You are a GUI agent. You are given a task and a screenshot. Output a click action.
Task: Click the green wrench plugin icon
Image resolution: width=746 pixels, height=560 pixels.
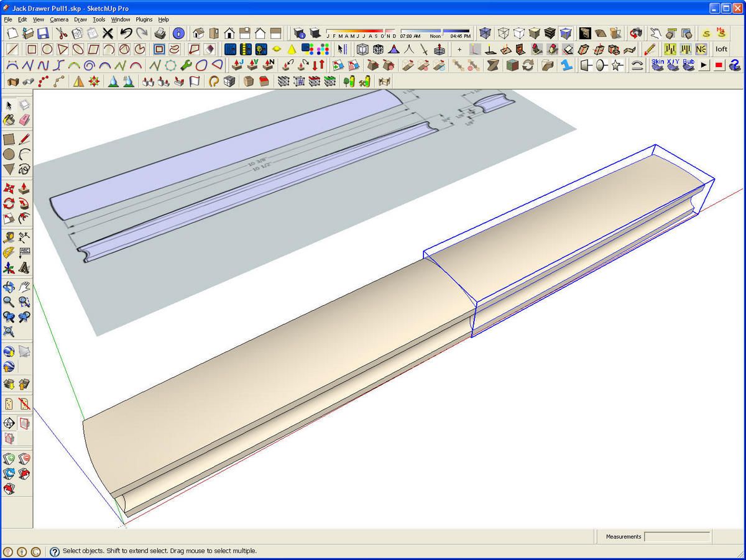click(x=186, y=65)
